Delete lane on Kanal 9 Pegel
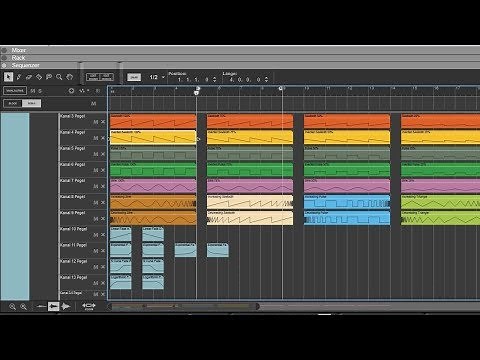 click(103, 219)
